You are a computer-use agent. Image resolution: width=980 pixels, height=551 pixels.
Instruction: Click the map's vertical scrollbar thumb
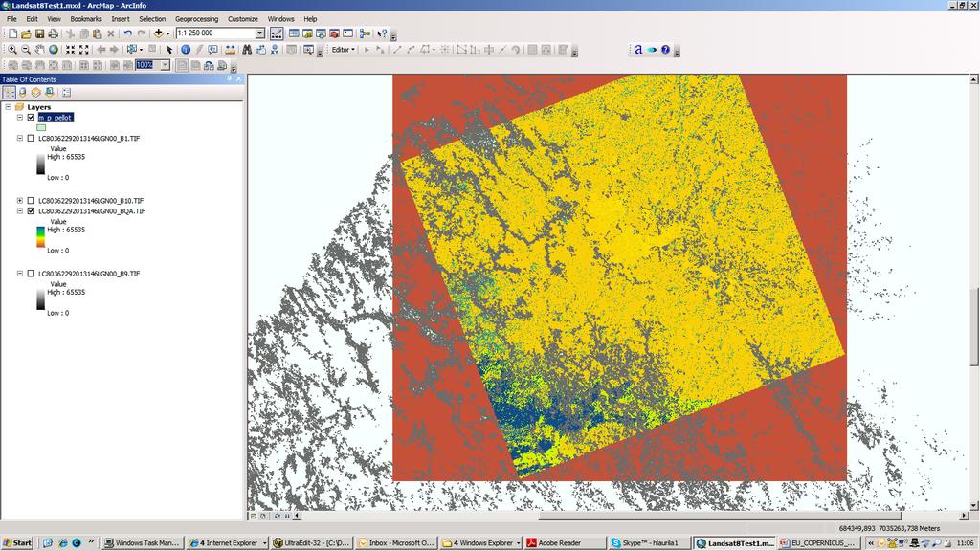[973, 326]
